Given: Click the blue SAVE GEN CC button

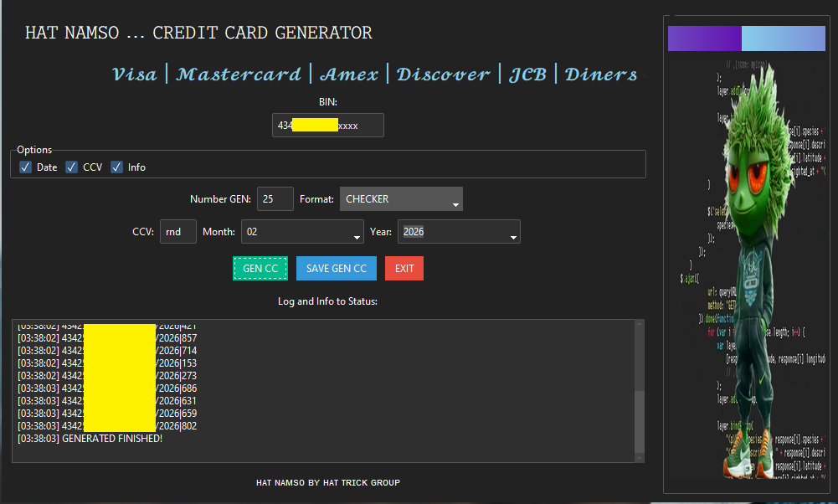Looking at the screenshot, I should click(336, 269).
